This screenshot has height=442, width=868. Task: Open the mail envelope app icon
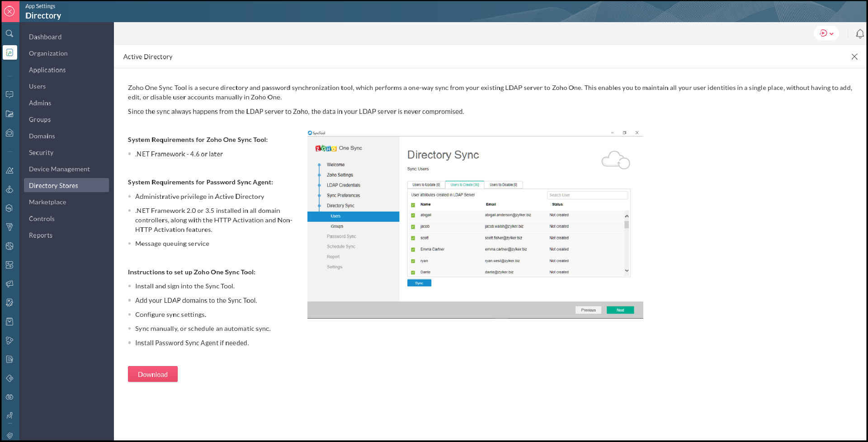pyautogui.click(x=9, y=133)
